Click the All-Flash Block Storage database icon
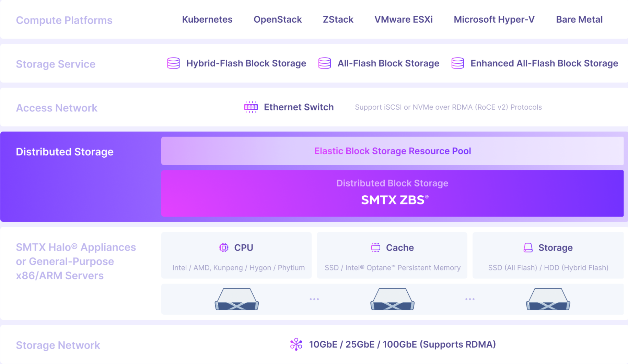628x364 pixels. [x=325, y=63]
